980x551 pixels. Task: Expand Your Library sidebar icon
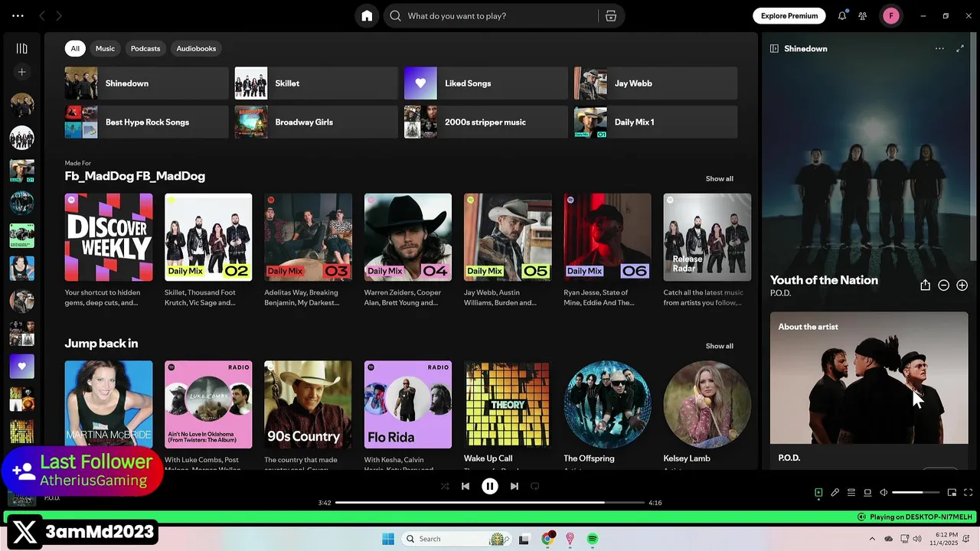click(21, 48)
